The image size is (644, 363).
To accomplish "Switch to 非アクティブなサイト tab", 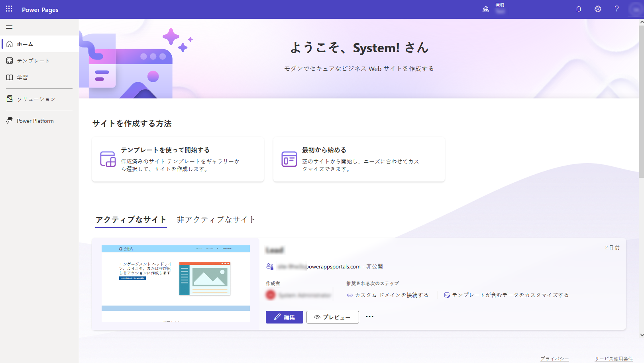I will pyautogui.click(x=216, y=220).
